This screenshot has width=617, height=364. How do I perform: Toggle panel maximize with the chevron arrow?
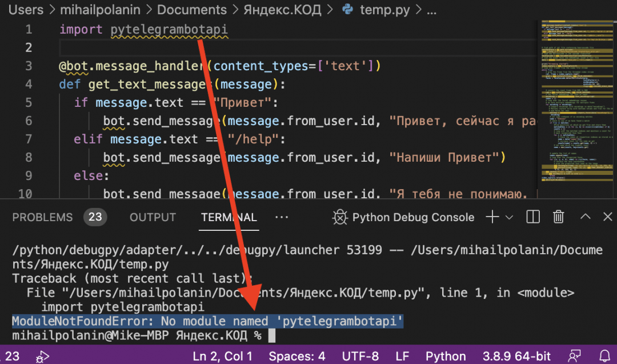point(585,217)
